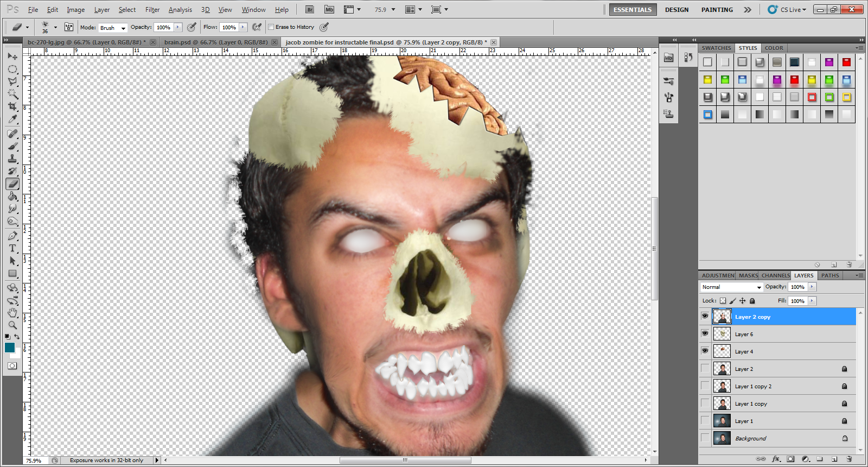This screenshot has width=868, height=467.
Task: Hide Layer 2 copy visibility eye
Action: click(x=705, y=316)
